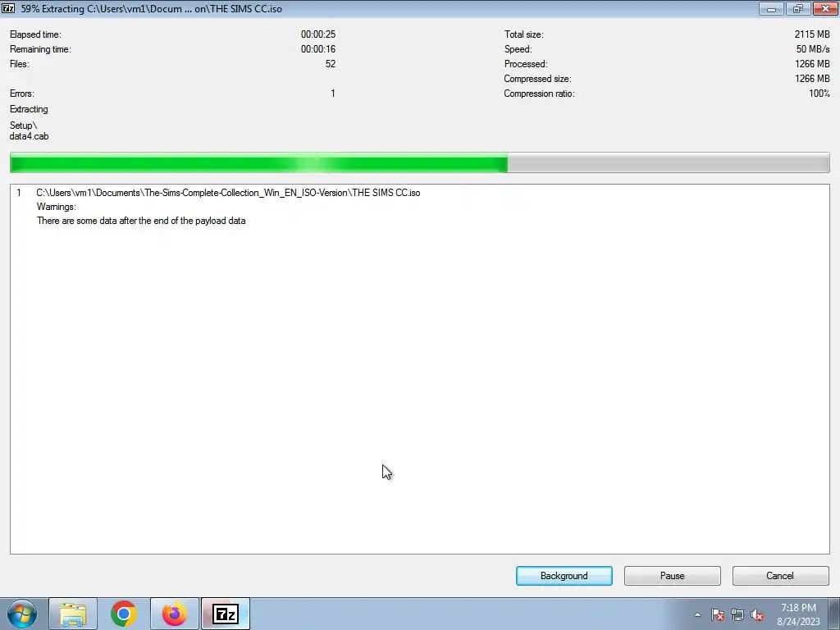Click the data4.cab file name
This screenshot has height=630, width=840.
pos(29,137)
